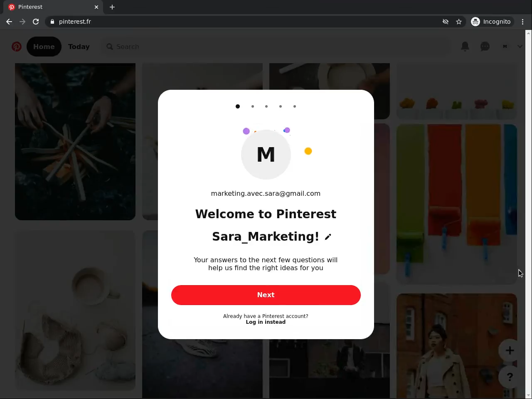
Task: Open the campfire sticks pin
Action: click(75, 142)
